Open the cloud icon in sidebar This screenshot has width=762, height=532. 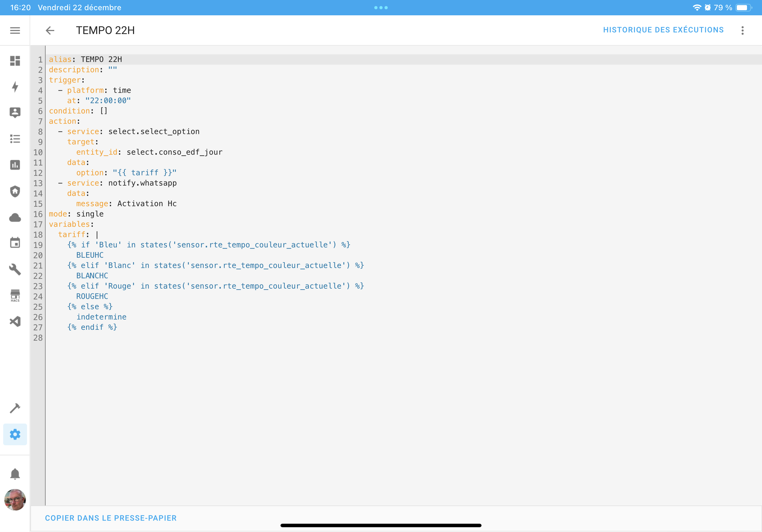(x=15, y=218)
